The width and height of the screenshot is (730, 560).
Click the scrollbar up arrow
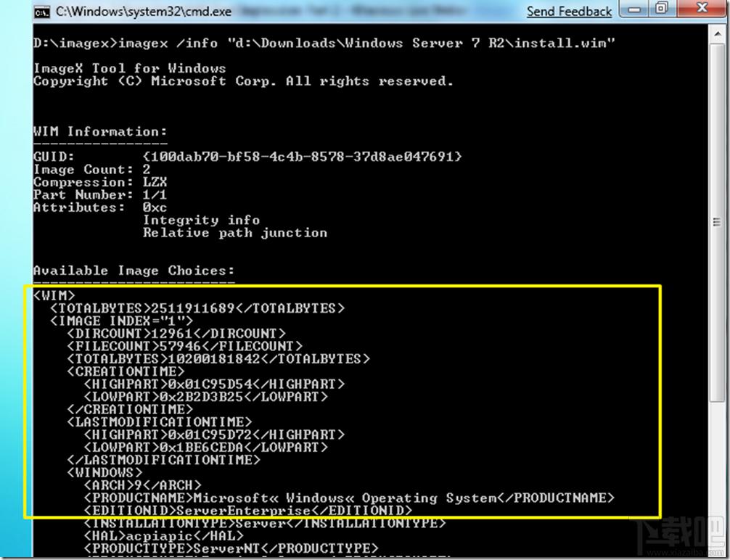718,33
